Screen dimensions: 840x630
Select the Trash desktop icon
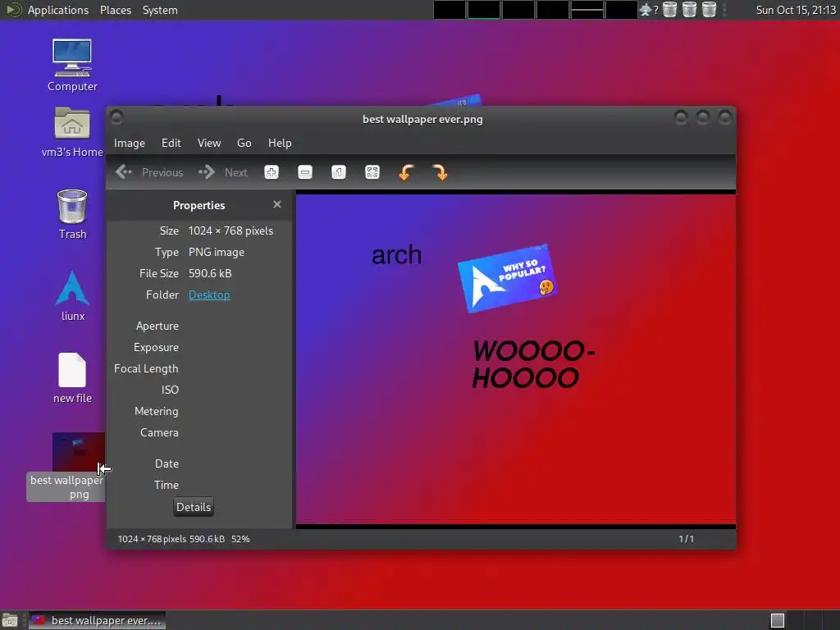point(72,214)
